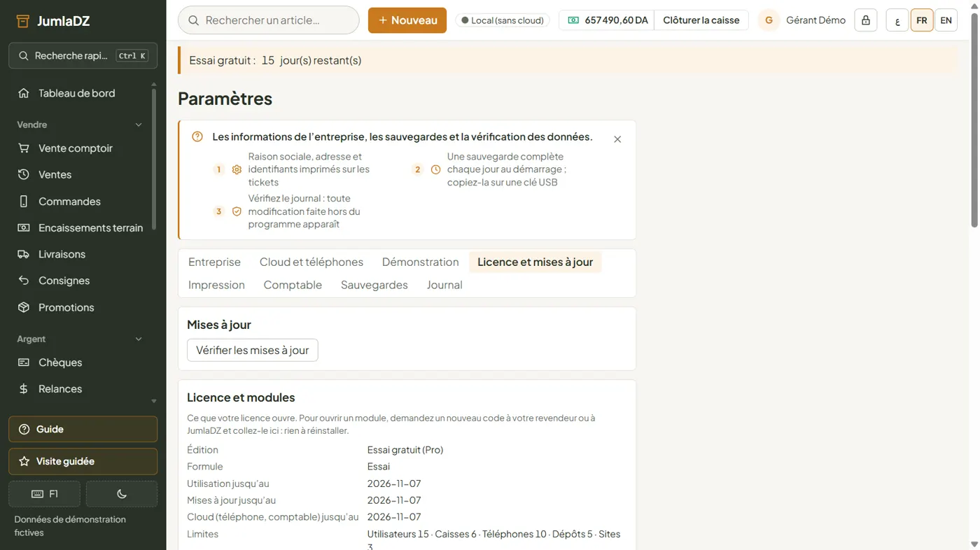Screen dimensions: 980x550
Task: Click Vérifier les mises à jour
Action: pyautogui.click(x=253, y=351)
